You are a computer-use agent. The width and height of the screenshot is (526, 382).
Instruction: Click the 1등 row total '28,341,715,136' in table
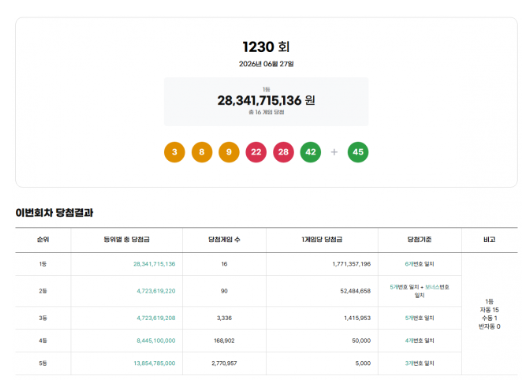[154, 264]
